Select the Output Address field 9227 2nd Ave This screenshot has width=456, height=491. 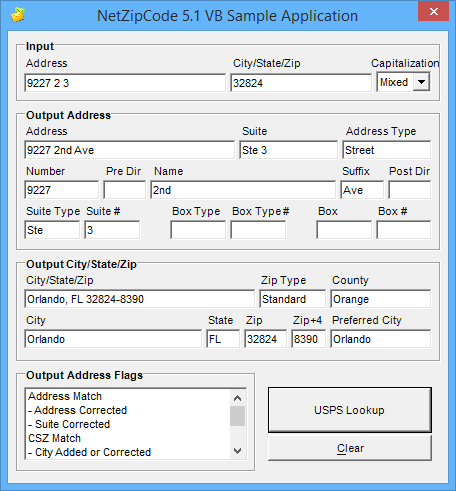tap(129, 150)
